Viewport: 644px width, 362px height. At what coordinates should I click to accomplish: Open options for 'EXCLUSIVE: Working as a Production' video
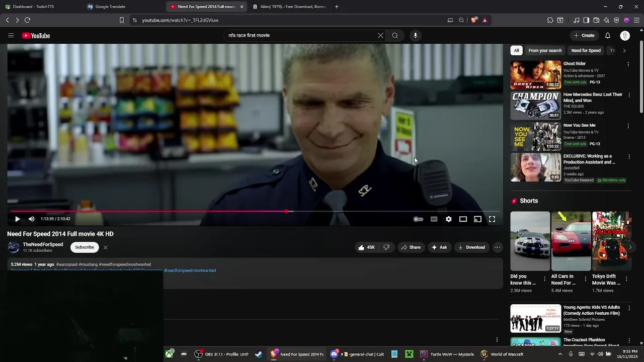(628, 157)
